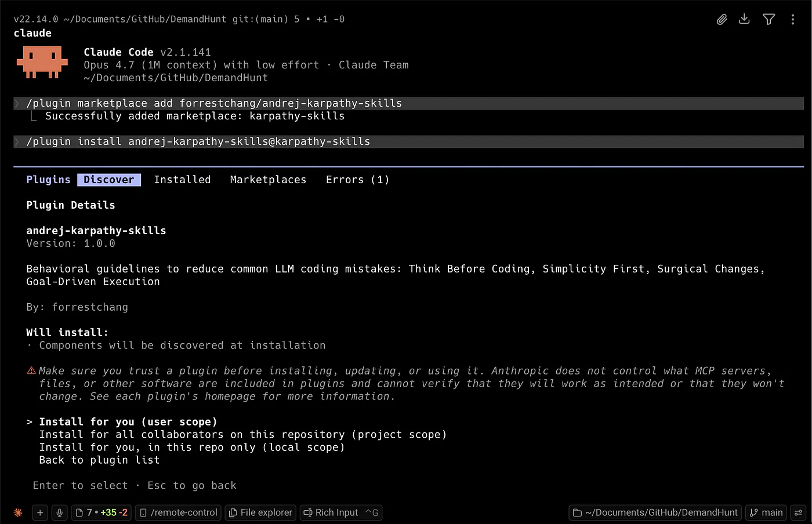Click the plugin name andrej-karpathy-skills heading
Screen dimensions: 812x524
[x=96, y=231]
